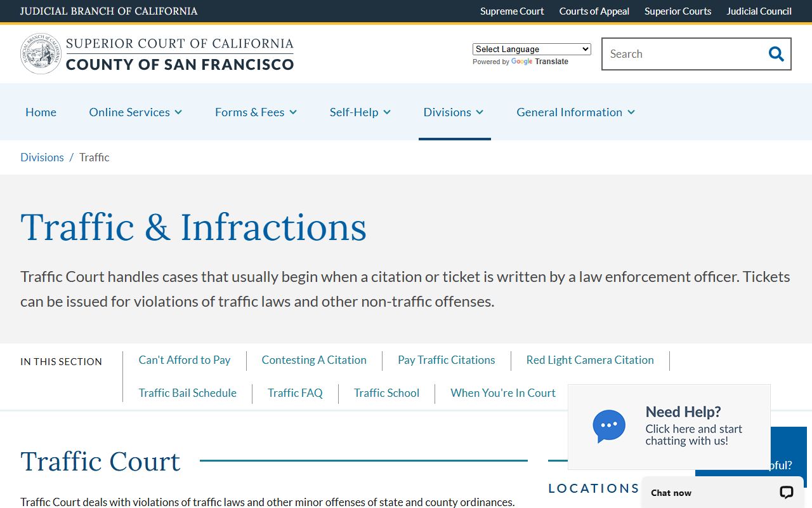Image resolution: width=812 pixels, height=508 pixels.
Task: Expand the Divisions menu
Action: [x=454, y=112]
